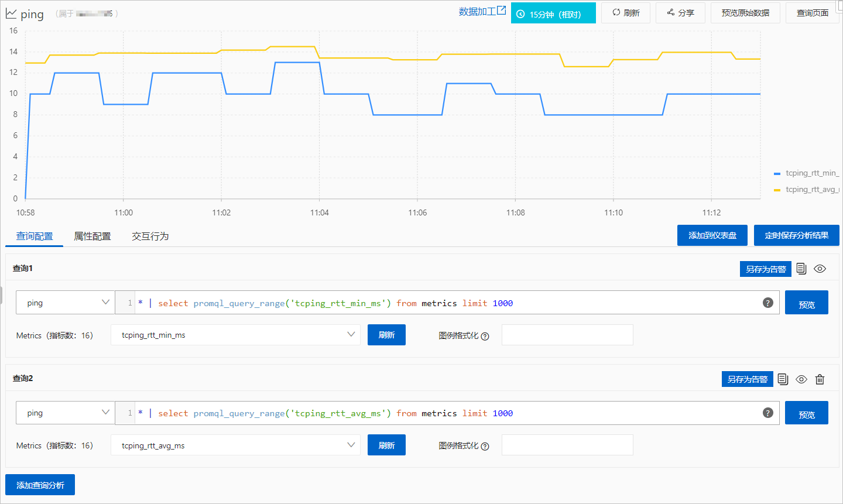Click the 图例格式化 help icon in 查询1
The height and width of the screenshot is (504, 843).
click(x=485, y=336)
